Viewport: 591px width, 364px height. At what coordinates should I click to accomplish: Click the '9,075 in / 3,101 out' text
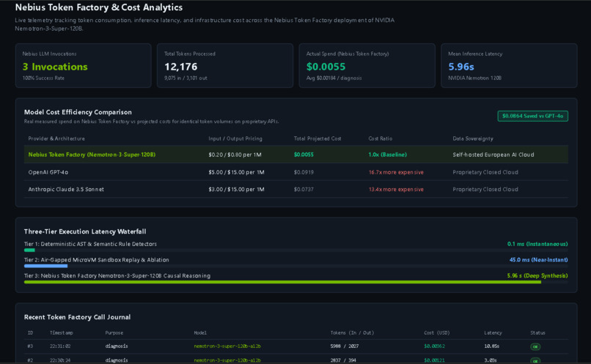pyautogui.click(x=186, y=78)
